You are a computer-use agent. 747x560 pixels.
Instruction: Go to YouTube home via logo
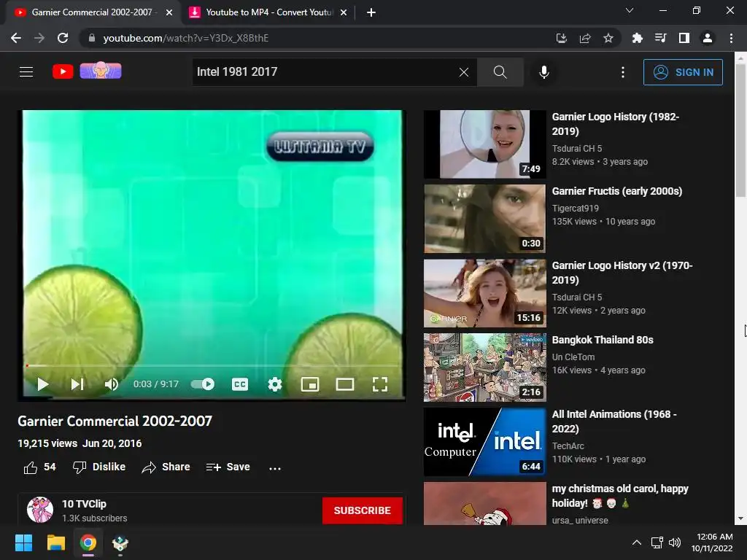(63, 72)
